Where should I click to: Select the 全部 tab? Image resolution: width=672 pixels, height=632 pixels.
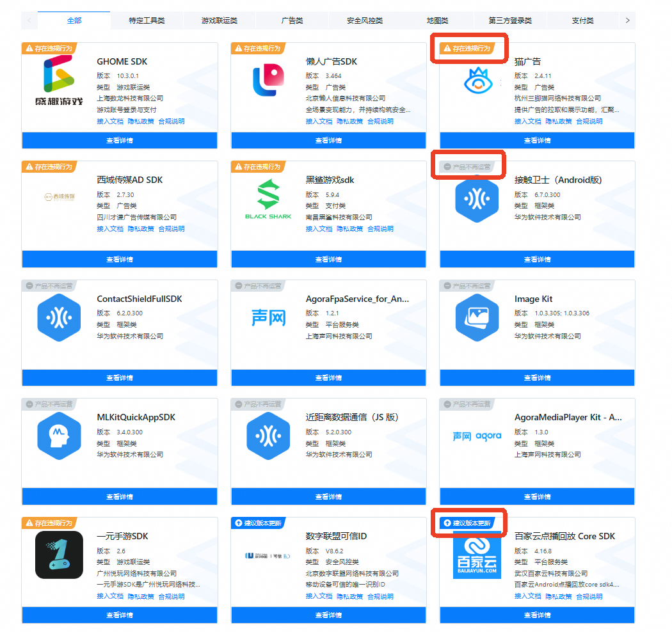coord(74,20)
